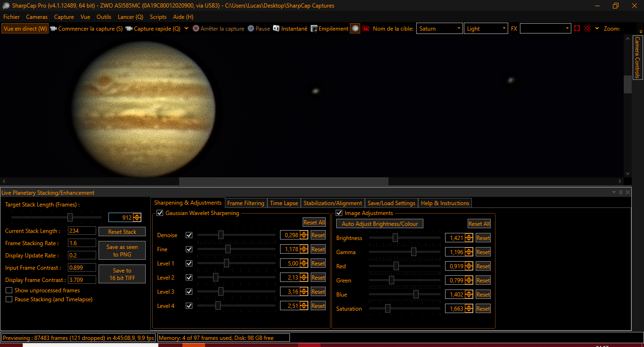Open the Fichier menu
Image resolution: width=644 pixels, height=347 pixels.
(11, 17)
